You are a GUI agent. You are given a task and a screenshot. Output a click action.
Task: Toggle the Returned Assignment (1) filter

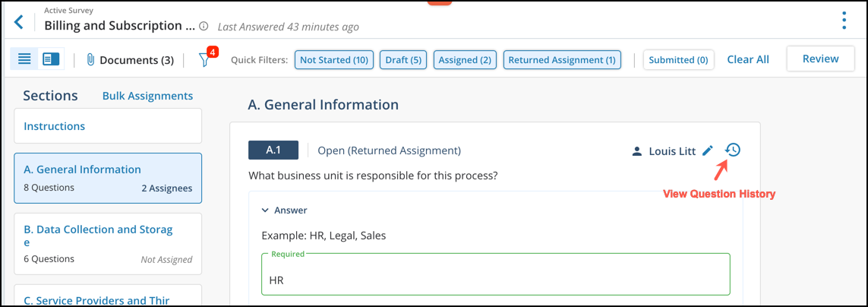562,60
